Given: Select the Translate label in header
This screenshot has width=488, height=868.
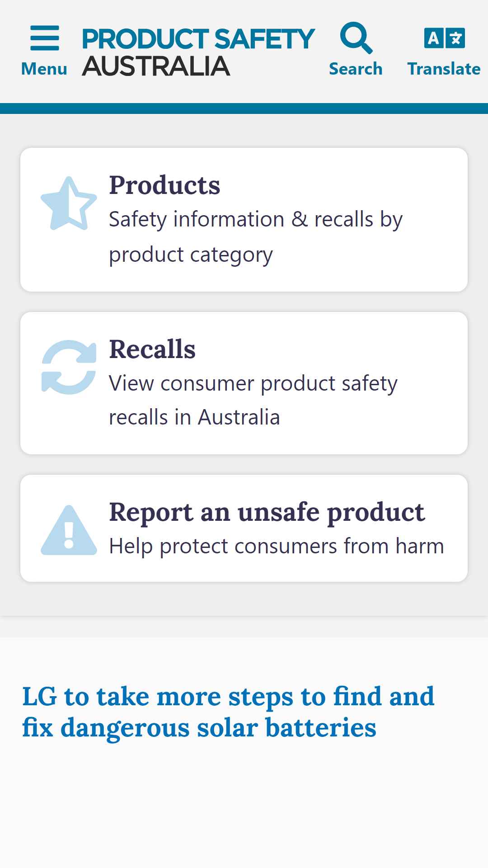Looking at the screenshot, I should pyautogui.click(x=444, y=69).
